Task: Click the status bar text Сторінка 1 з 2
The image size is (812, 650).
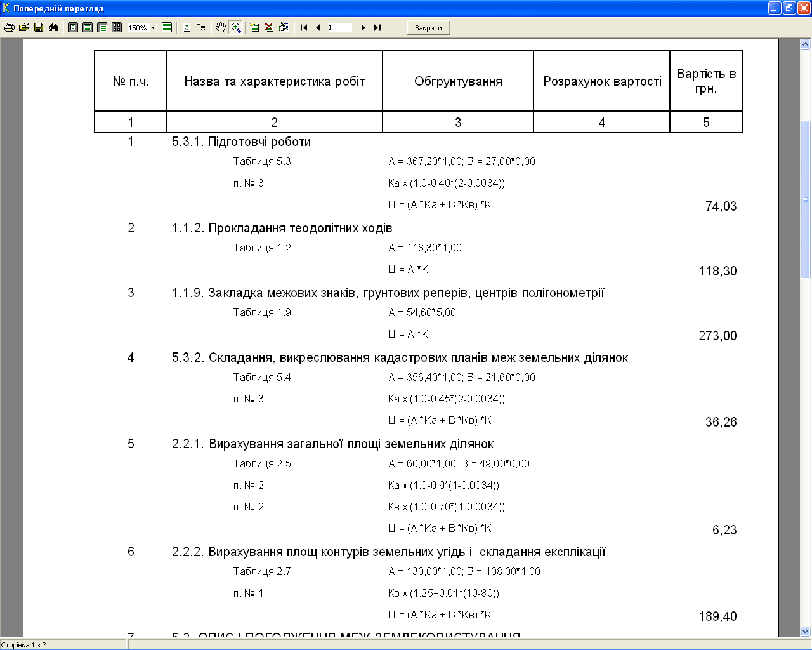Action: tap(23, 645)
